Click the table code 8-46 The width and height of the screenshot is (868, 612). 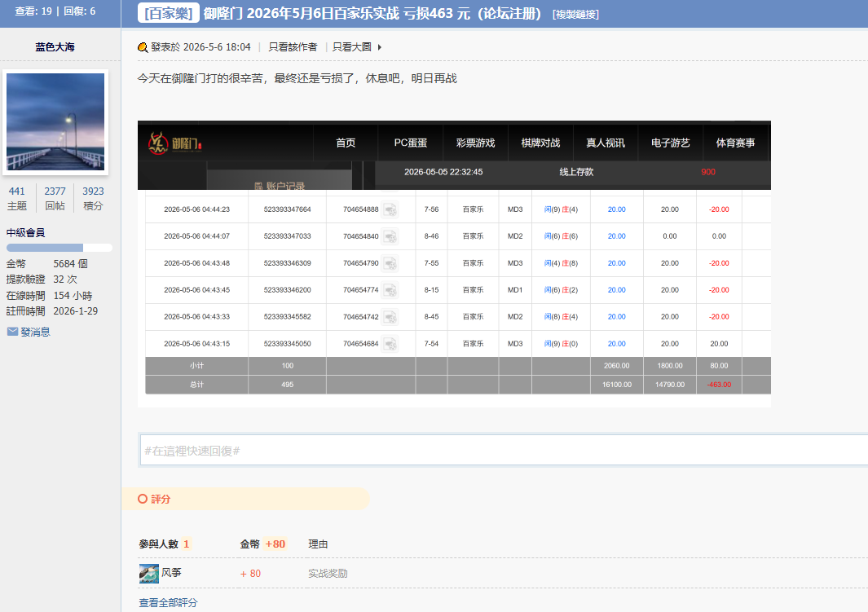coord(431,236)
